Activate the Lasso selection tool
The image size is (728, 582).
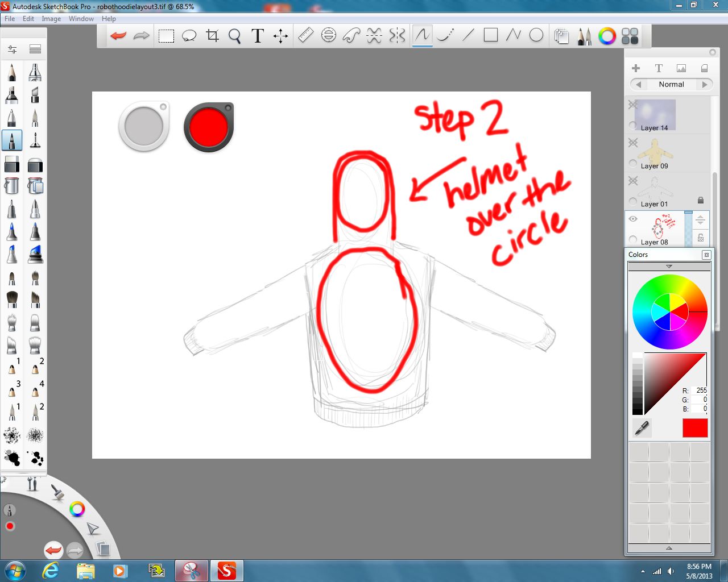tap(189, 35)
